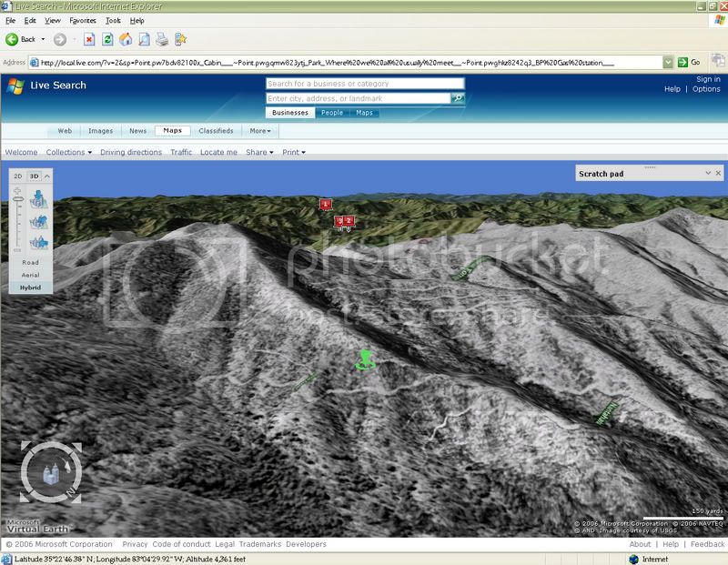Image resolution: width=728 pixels, height=565 pixels.
Task: Open the Favorites star toolbar icon
Action: point(180,39)
